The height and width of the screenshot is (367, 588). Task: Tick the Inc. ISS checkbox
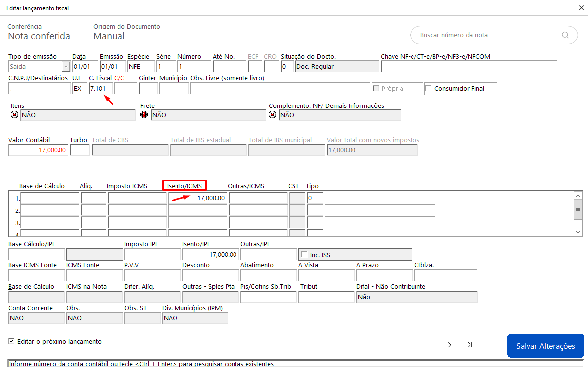coord(304,254)
